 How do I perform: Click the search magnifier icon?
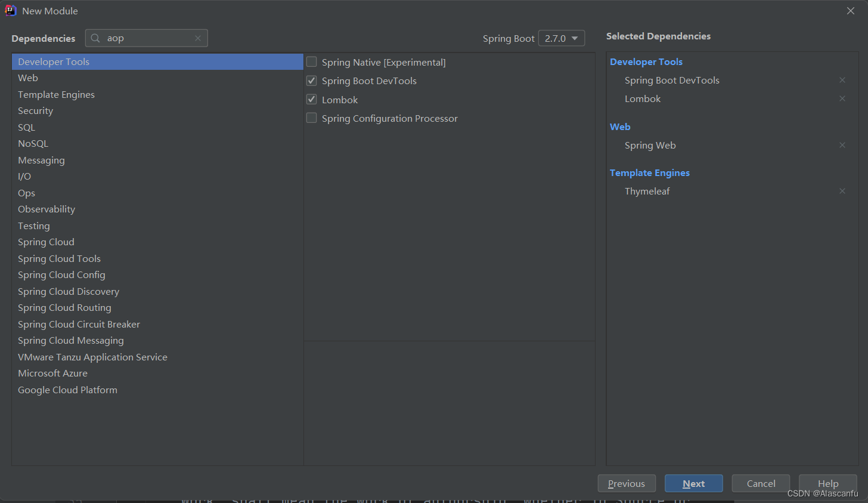click(95, 38)
